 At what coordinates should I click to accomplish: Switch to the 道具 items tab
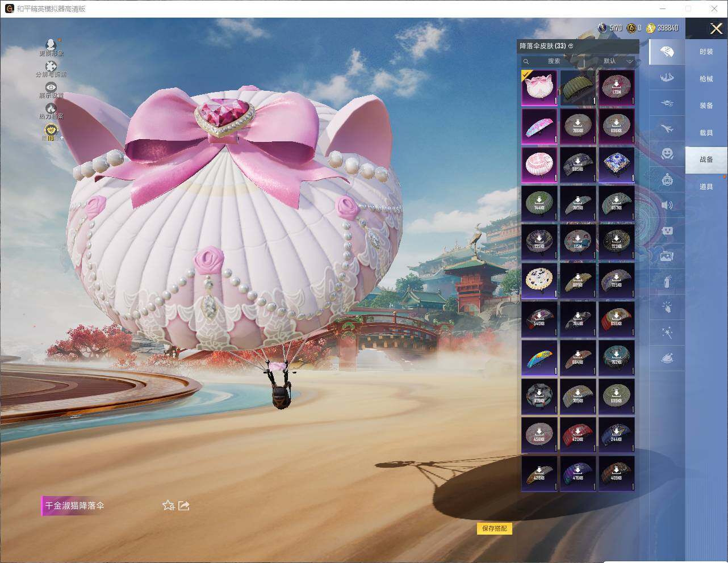point(706,187)
